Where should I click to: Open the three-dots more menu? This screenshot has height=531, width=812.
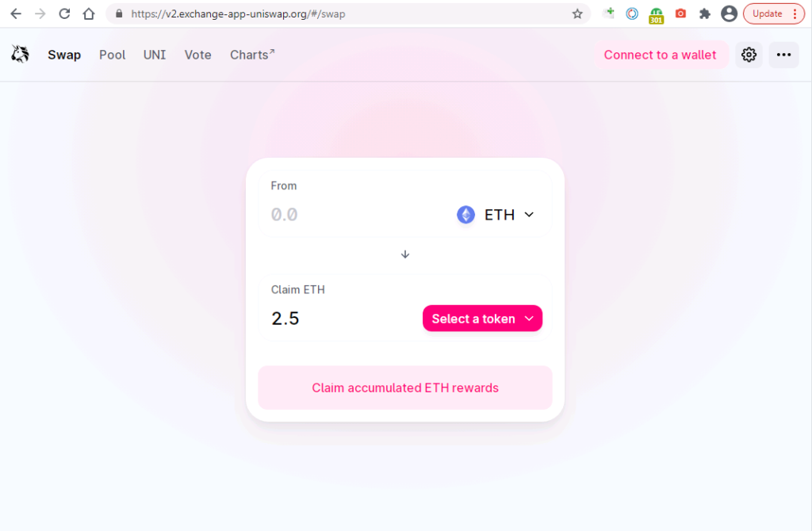pos(783,55)
